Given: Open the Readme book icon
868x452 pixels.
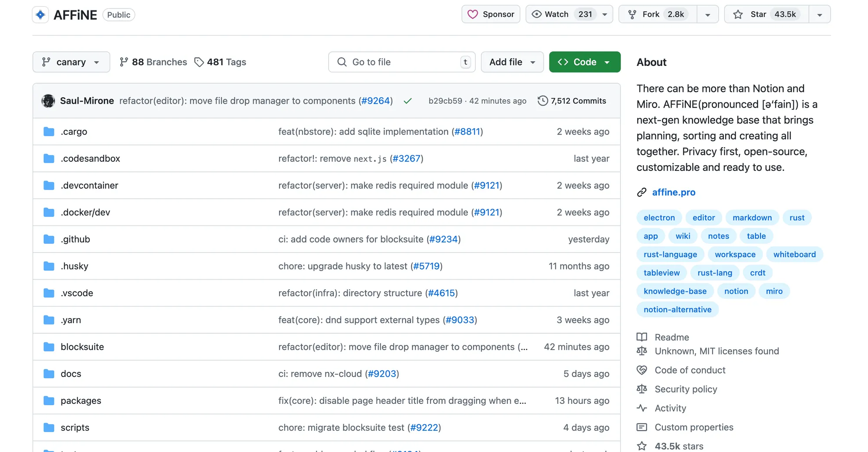Looking at the screenshot, I should click(641, 337).
